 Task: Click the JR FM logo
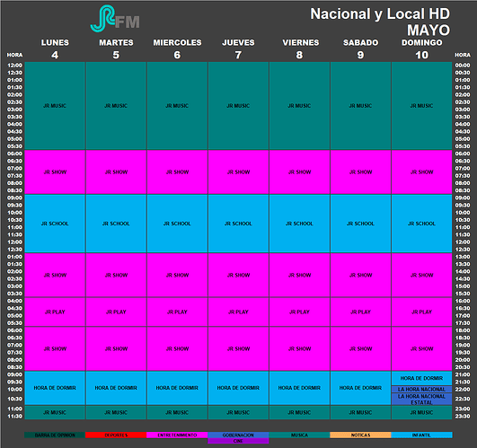(115, 19)
